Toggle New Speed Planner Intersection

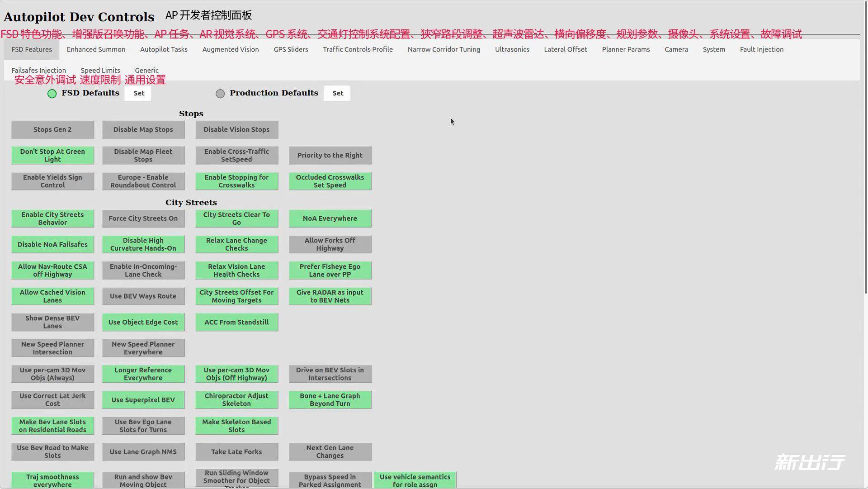[x=52, y=348]
